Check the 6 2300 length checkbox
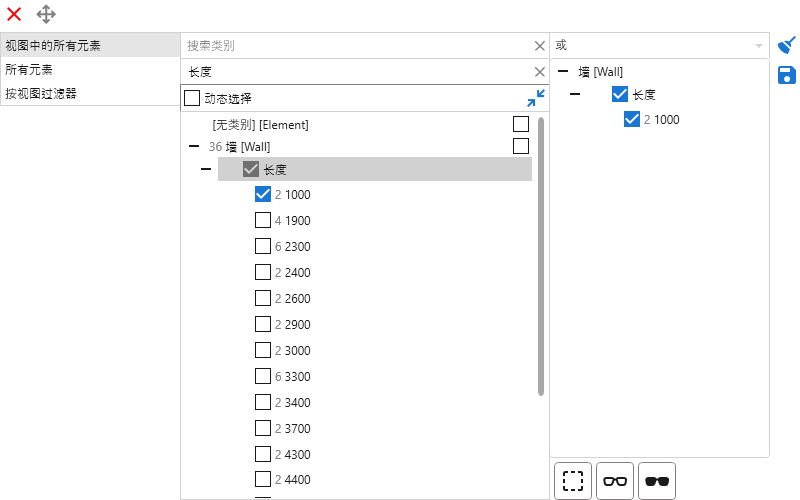Image resolution: width=800 pixels, height=500 pixels. [x=263, y=247]
